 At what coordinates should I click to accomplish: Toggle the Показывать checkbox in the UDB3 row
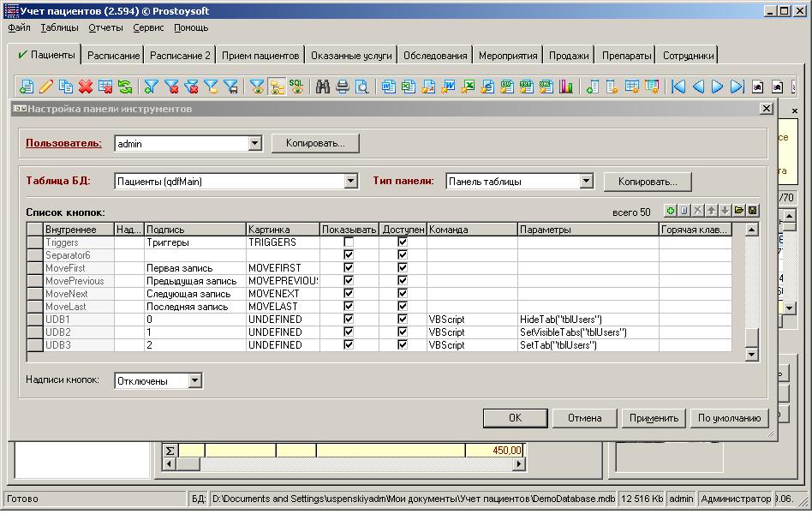349,345
